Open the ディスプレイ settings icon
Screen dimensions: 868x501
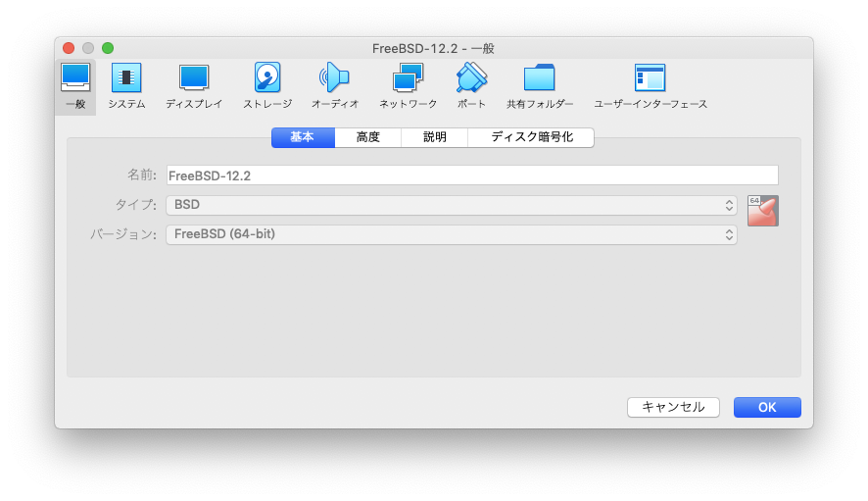click(194, 85)
